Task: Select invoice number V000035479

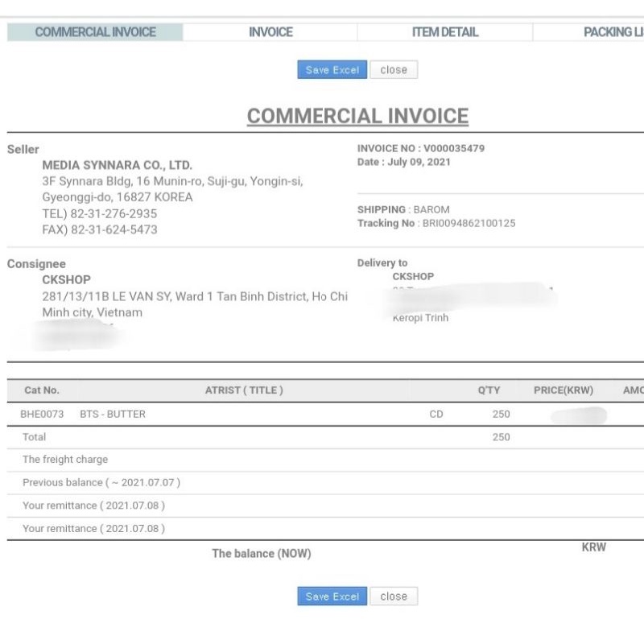Action: point(454,148)
